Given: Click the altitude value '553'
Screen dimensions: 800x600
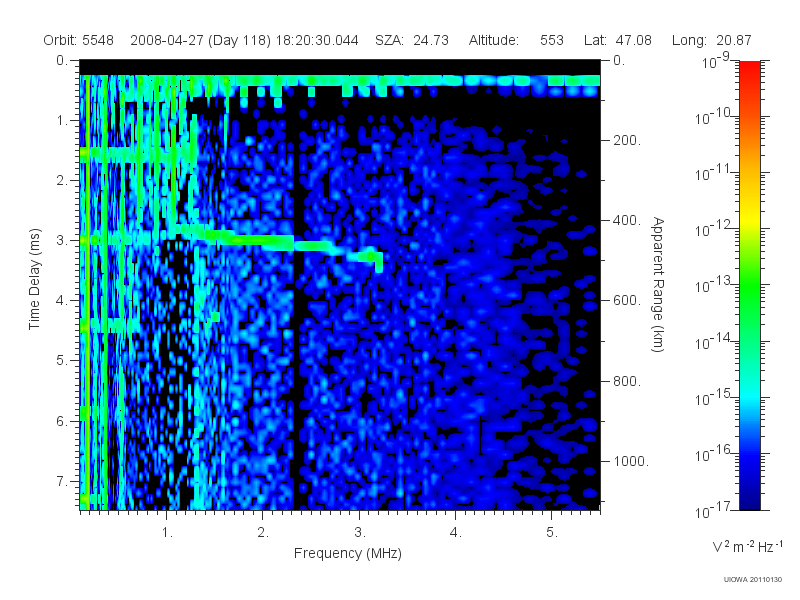Looking at the screenshot, I should click(x=552, y=40).
